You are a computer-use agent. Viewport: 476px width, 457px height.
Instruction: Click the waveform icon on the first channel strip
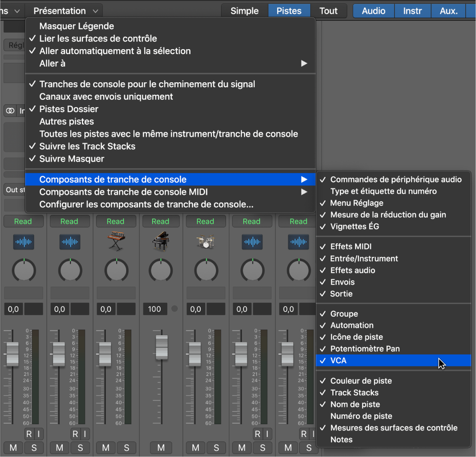[24, 242]
